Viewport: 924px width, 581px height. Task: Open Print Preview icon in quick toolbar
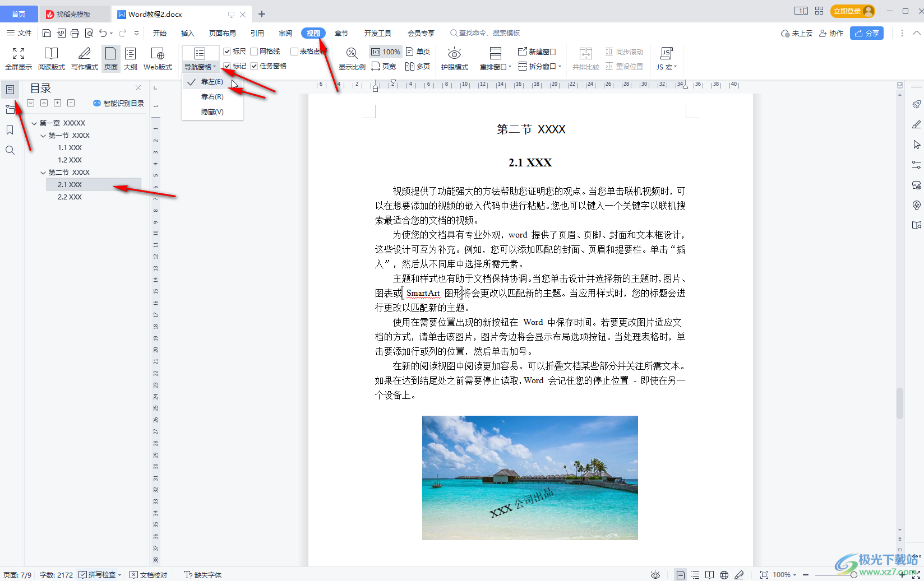click(89, 33)
